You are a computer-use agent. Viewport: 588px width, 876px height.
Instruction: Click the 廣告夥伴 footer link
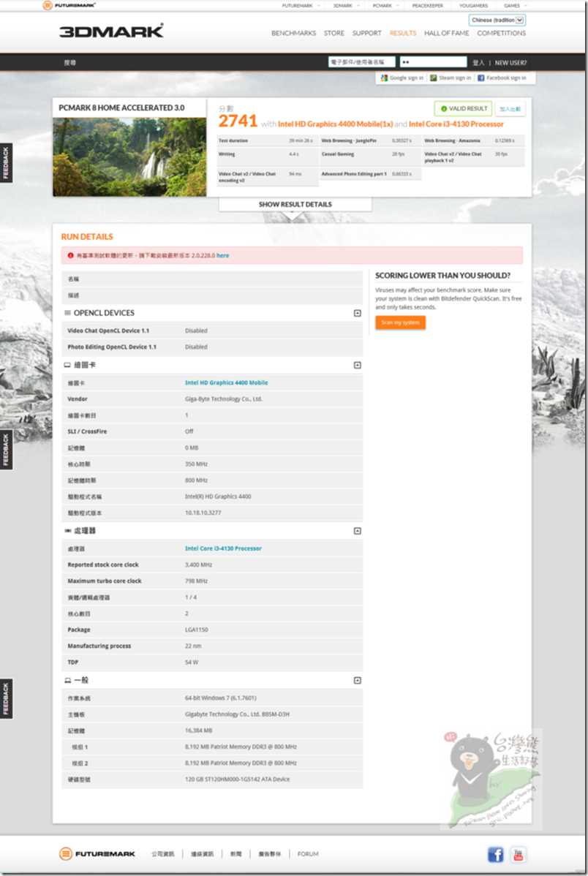[269, 854]
